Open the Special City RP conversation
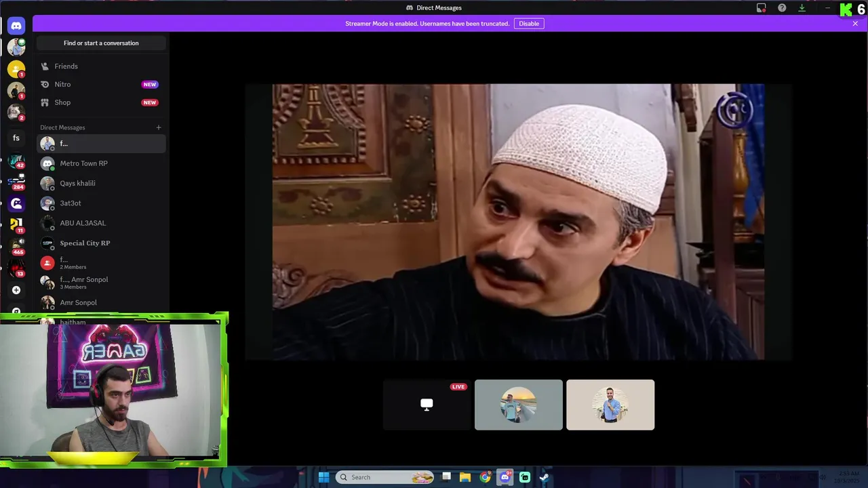 coord(101,243)
